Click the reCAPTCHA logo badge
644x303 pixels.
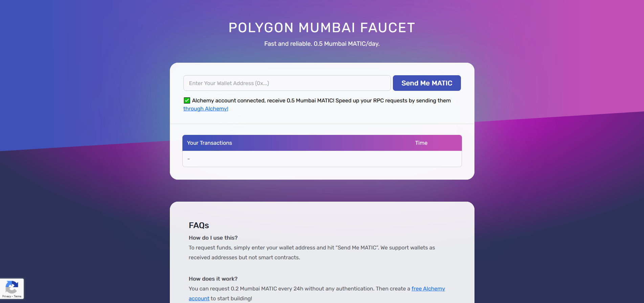click(x=12, y=287)
